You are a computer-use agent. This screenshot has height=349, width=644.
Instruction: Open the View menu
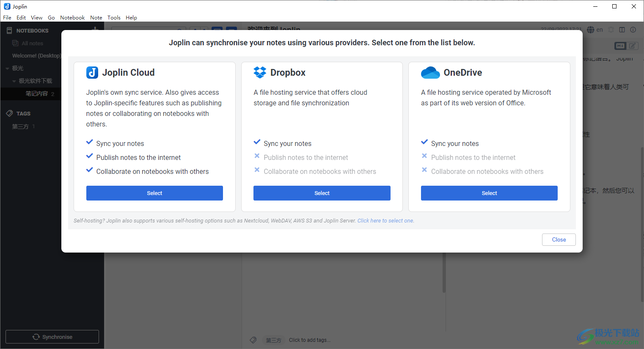(x=36, y=17)
